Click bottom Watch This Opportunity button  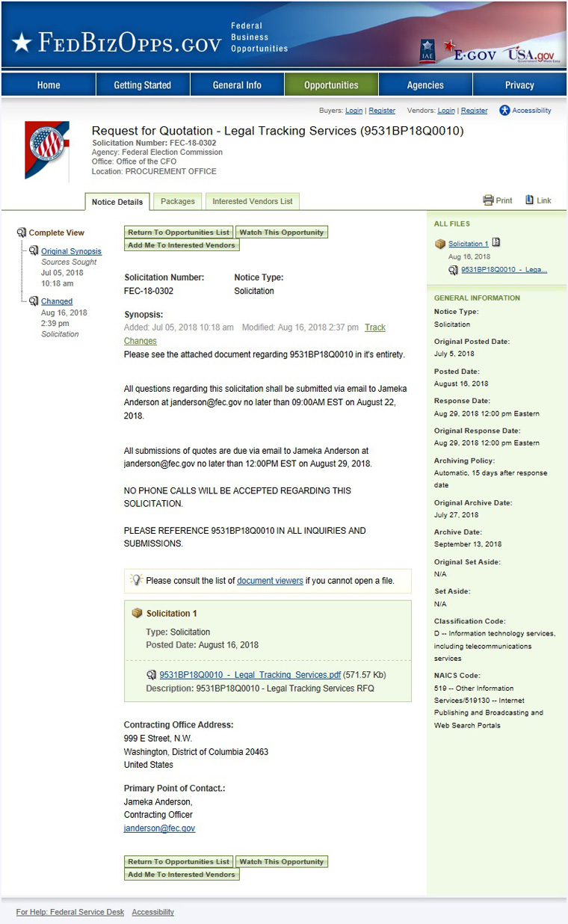tap(282, 862)
